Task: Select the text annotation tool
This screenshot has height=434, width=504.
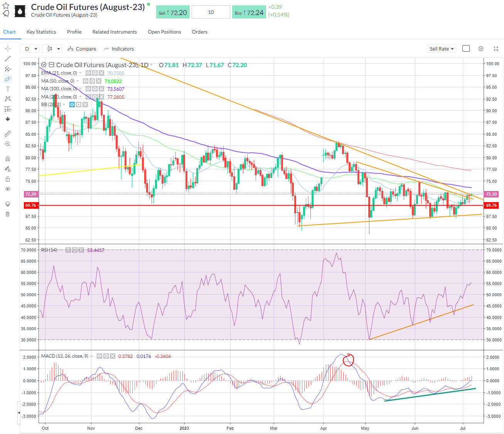Action: pos(8,89)
